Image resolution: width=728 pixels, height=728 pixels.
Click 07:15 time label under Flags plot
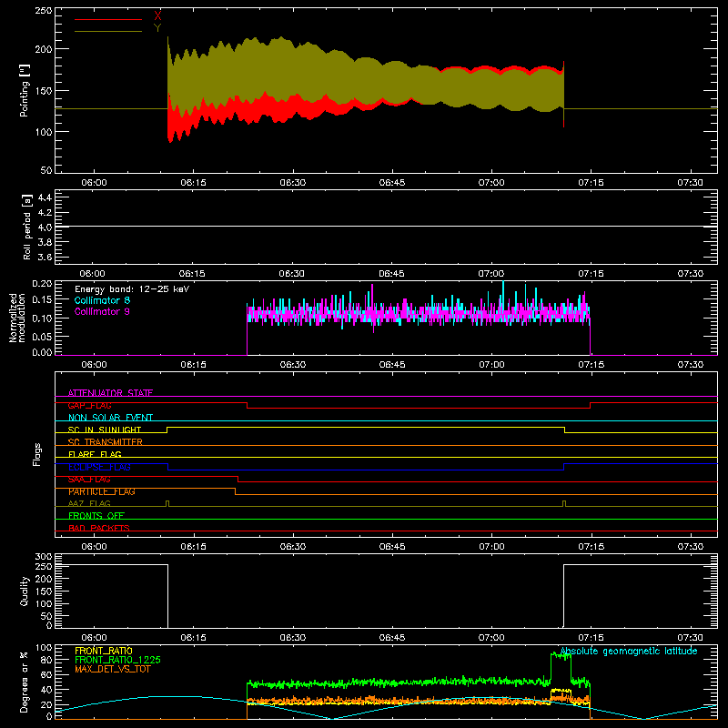[x=591, y=547]
